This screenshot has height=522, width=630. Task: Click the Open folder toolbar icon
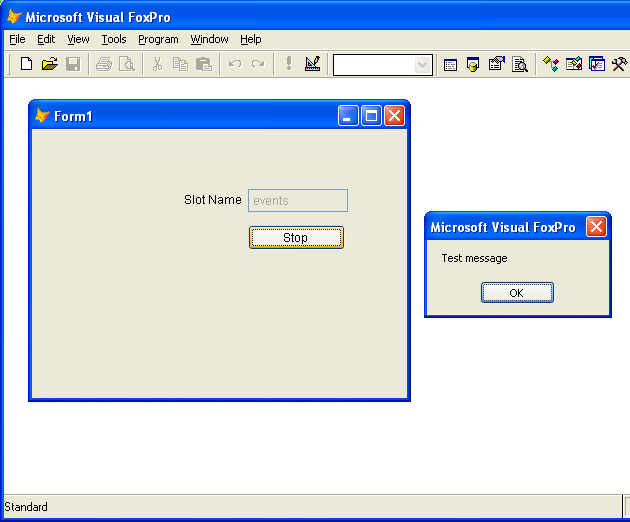tap(49, 64)
